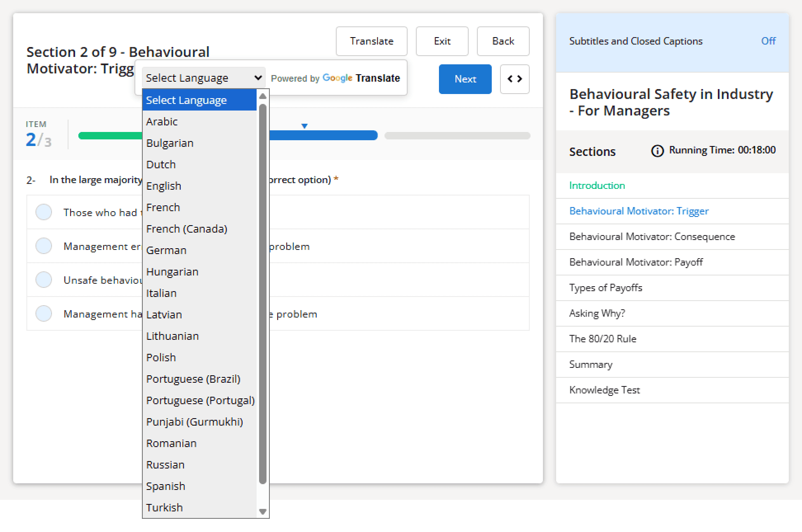802x532 pixels.
Task: Click the 'Subtitles and Closed Captions' label
Action: pyautogui.click(x=636, y=41)
